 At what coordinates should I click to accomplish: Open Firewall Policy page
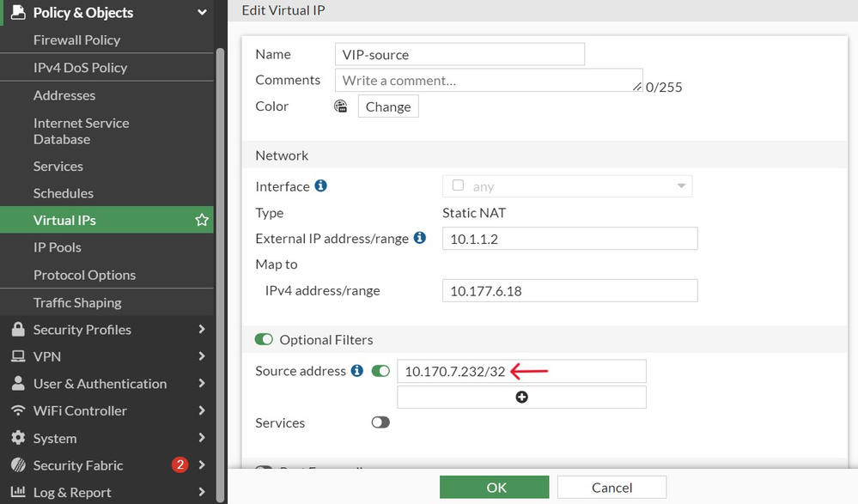coord(76,40)
